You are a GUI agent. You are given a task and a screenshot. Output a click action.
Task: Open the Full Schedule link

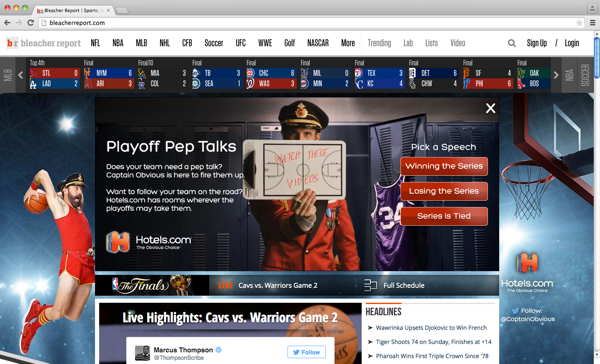(404, 285)
